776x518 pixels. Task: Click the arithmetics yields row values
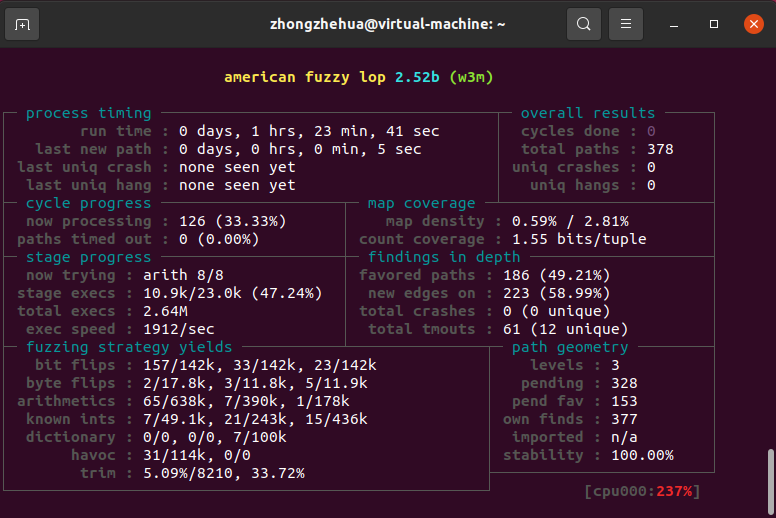click(246, 401)
